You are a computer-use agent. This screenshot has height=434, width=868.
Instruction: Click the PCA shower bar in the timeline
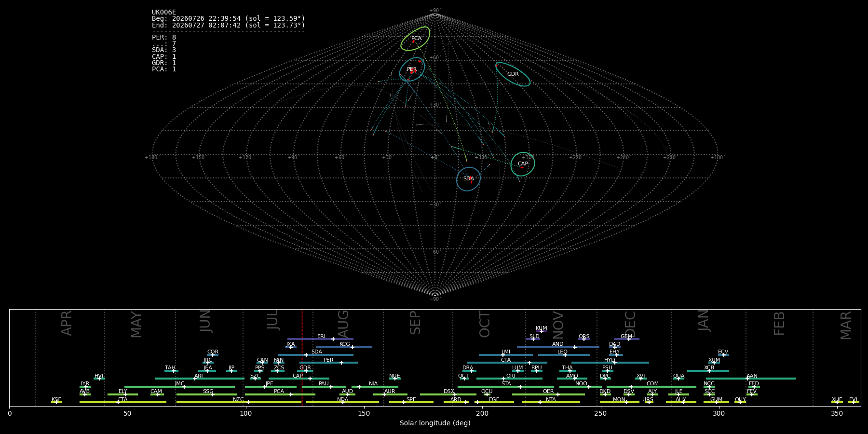pos(280,394)
